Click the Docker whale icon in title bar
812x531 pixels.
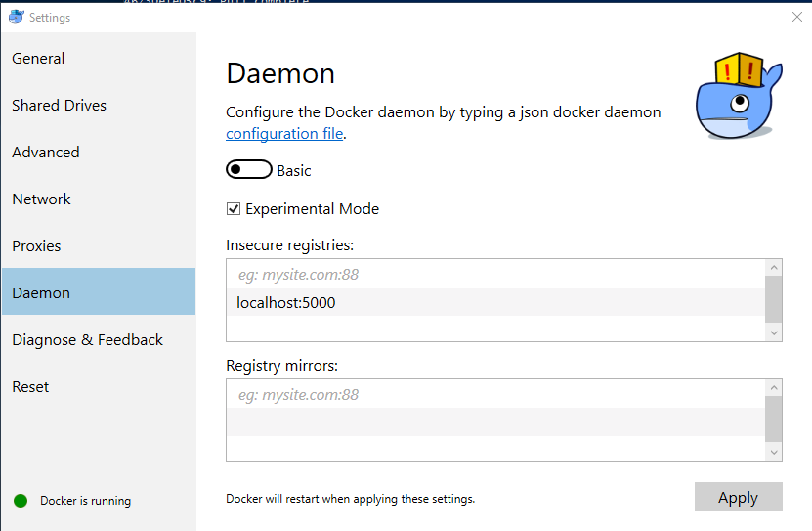pyautogui.click(x=16, y=18)
